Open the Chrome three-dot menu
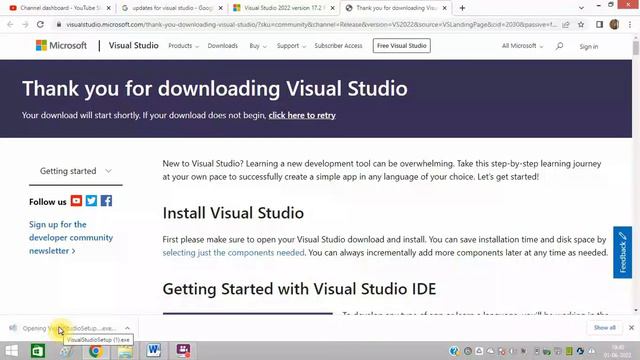This screenshot has width=640, height=360. click(x=630, y=24)
